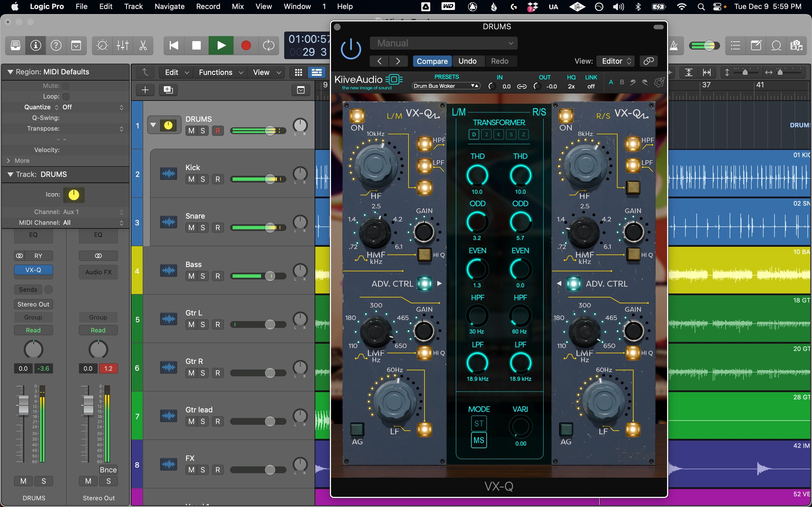Viewport: 812px width, 507px height.
Task: Click the add new track plus icon
Action: point(145,90)
